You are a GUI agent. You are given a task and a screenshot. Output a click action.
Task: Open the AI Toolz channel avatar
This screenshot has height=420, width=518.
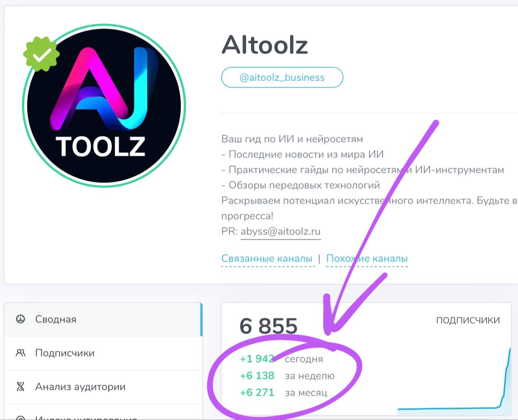[x=104, y=106]
